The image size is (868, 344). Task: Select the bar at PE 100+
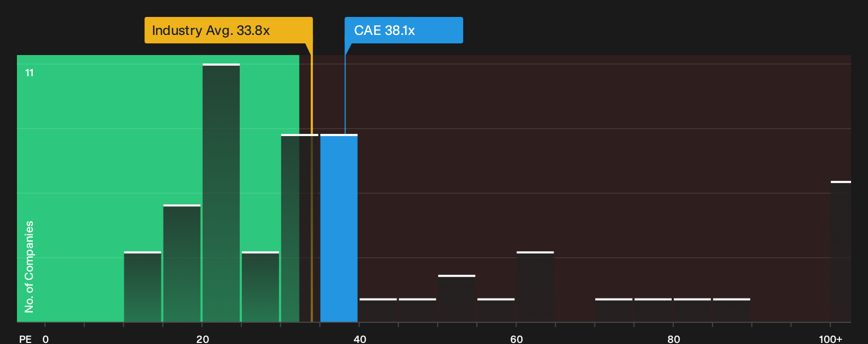click(x=841, y=251)
